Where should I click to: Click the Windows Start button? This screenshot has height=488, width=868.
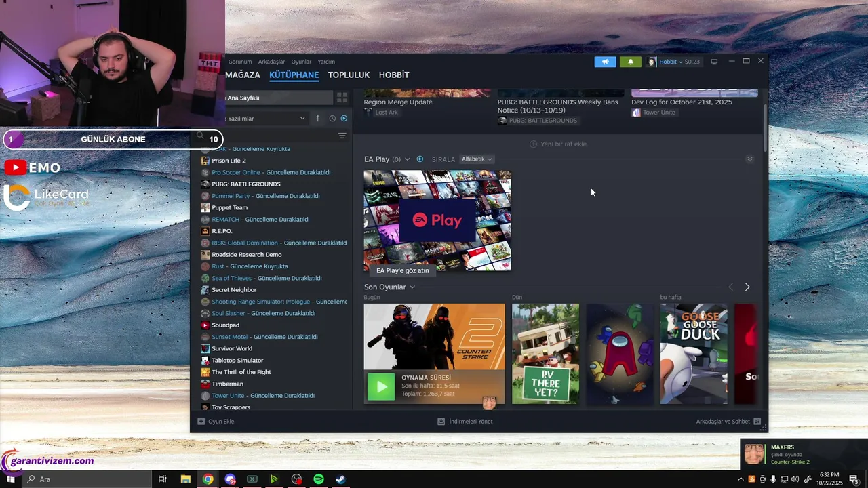click(11, 479)
